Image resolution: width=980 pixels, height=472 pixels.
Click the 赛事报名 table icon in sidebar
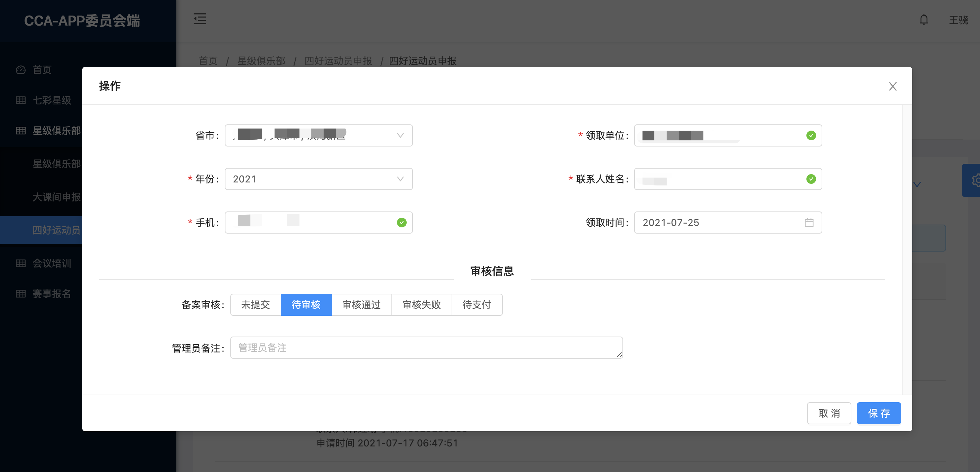pyautogui.click(x=20, y=294)
